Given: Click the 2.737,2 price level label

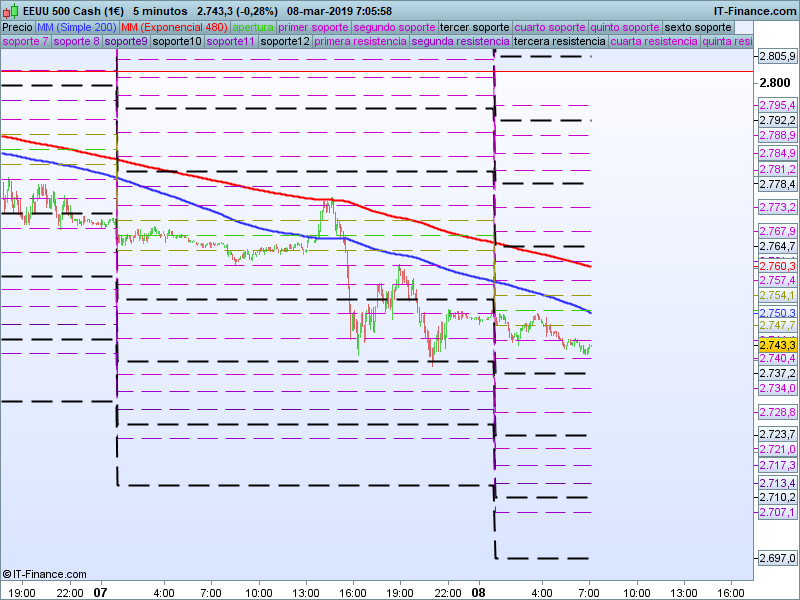Looking at the screenshot, I should pos(777,373).
